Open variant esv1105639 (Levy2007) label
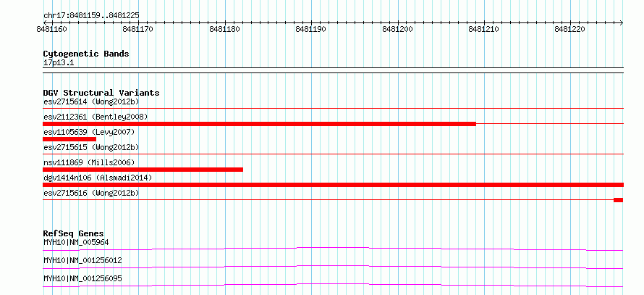This screenshot has width=644, height=295. [89, 132]
